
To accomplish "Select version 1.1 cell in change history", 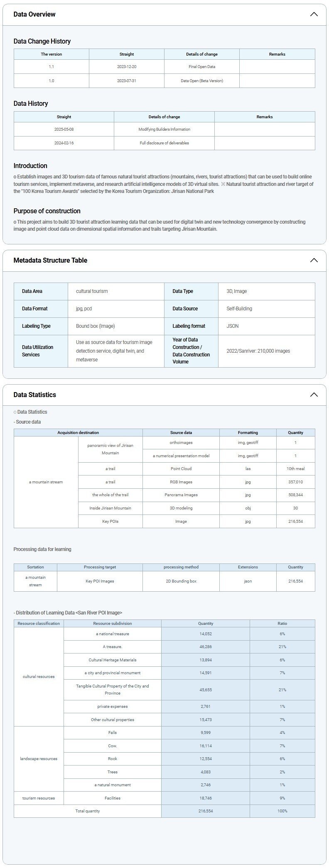I will 51,66.
